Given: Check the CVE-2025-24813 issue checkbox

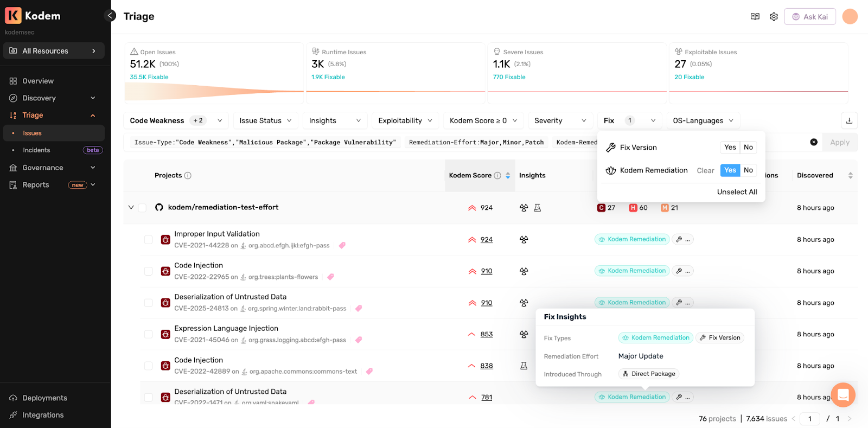Looking at the screenshot, I should (148, 303).
